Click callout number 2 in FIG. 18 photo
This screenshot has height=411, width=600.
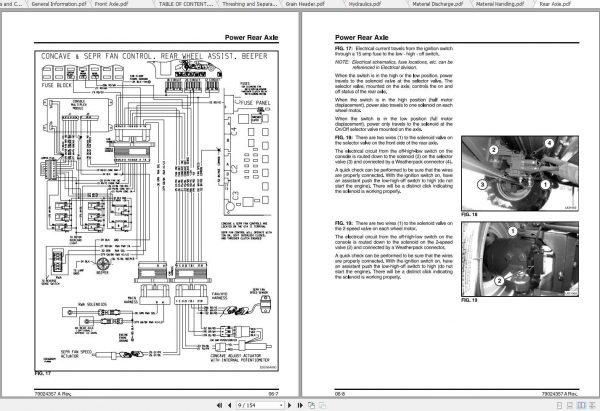click(x=494, y=150)
